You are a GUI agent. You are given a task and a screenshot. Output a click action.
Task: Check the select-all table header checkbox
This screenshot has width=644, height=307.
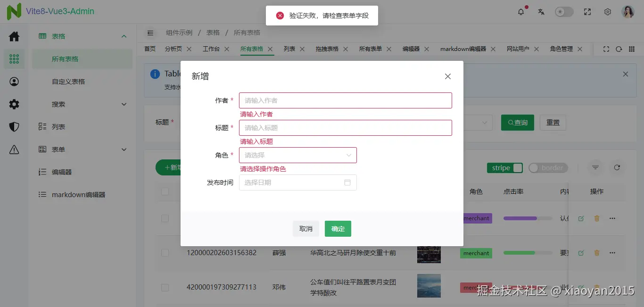(165, 191)
